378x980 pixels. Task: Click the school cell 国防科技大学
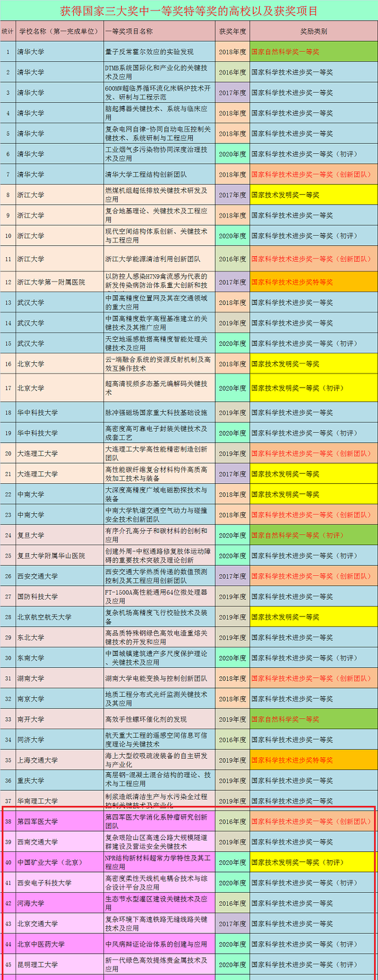point(59,596)
